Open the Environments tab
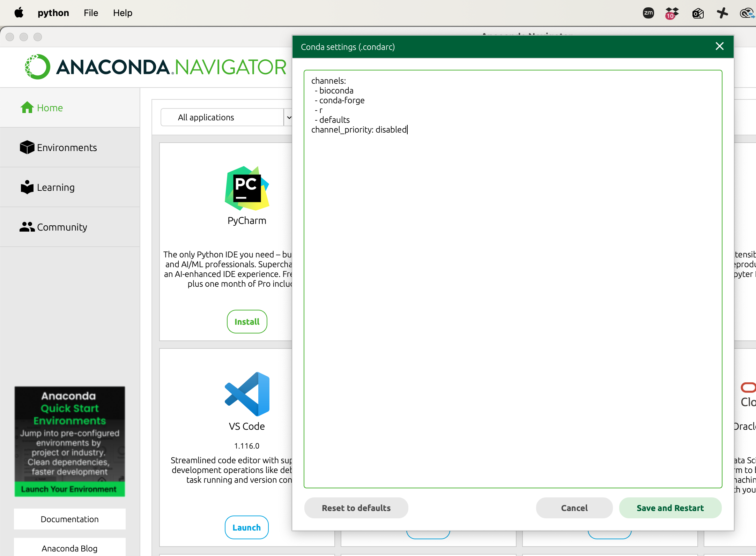756x556 pixels. [70, 148]
